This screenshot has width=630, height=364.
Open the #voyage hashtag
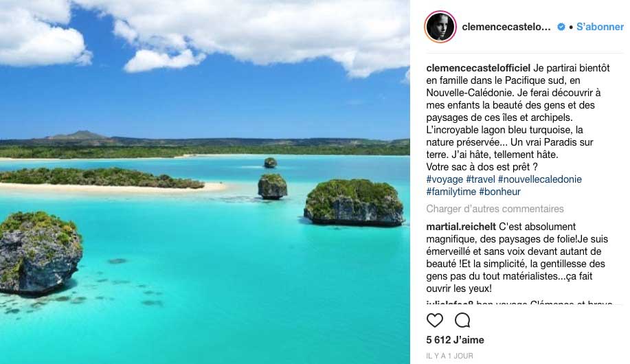click(x=445, y=179)
